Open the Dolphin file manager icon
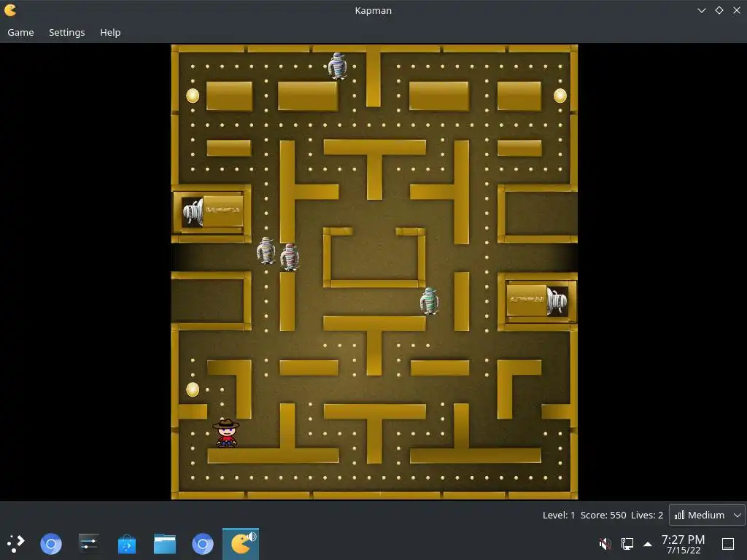Image resolution: width=747 pixels, height=560 pixels. [165, 544]
